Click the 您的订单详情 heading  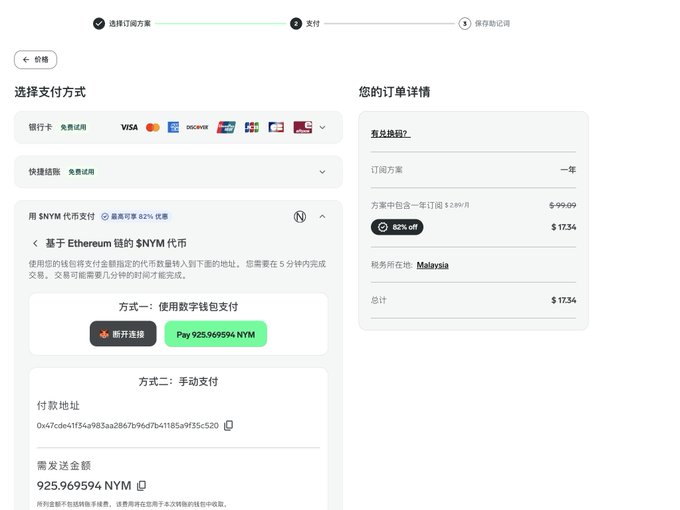point(394,92)
